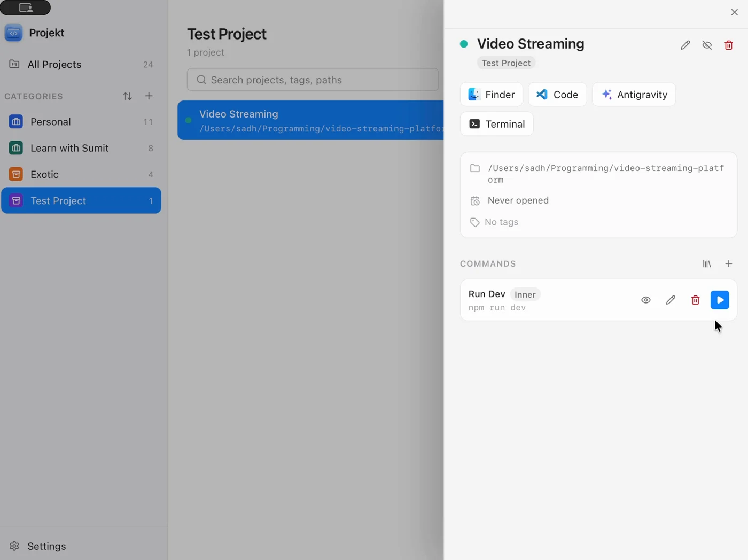This screenshot has height=560, width=748.
Task: Click the COMMANDS section header
Action: pyautogui.click(x=488, y=264)
